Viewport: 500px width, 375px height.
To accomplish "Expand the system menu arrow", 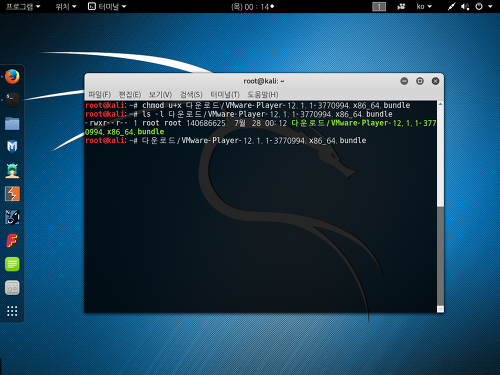I will (x=490, y=6).
